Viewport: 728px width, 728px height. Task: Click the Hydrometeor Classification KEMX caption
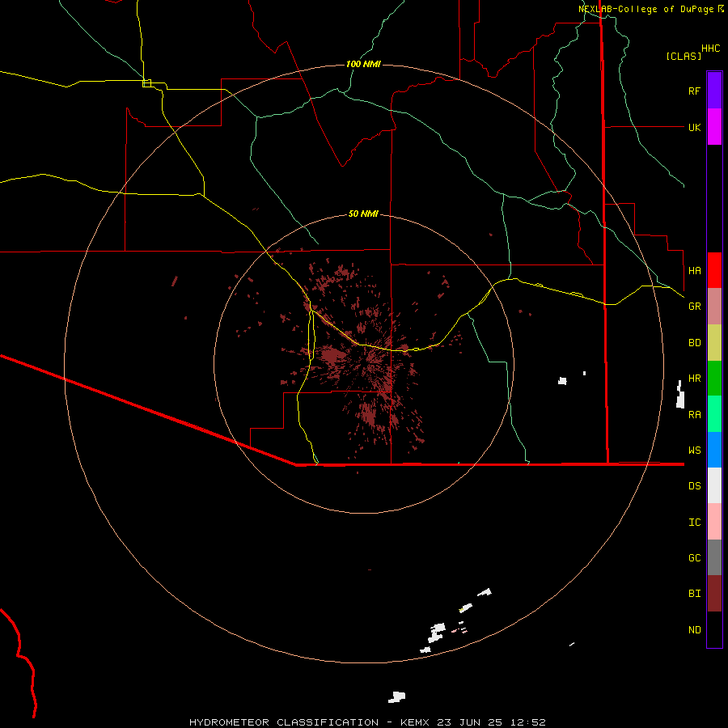[367, 722]
